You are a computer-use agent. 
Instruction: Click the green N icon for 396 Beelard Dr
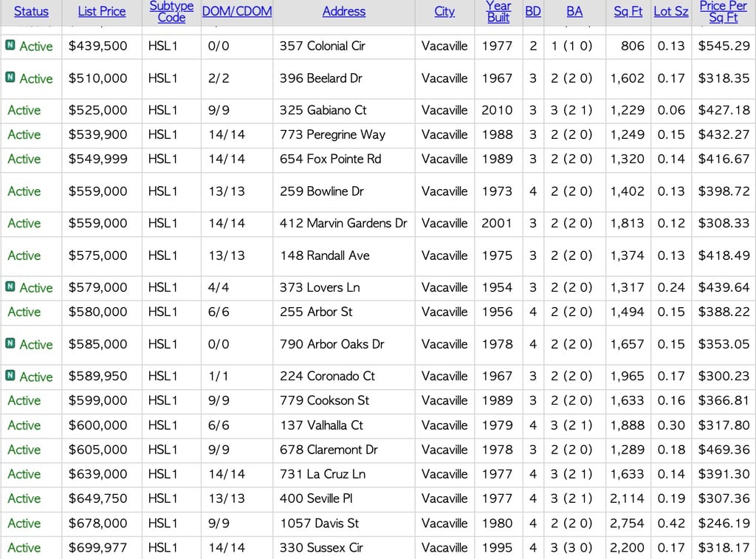tap(10, 77)
